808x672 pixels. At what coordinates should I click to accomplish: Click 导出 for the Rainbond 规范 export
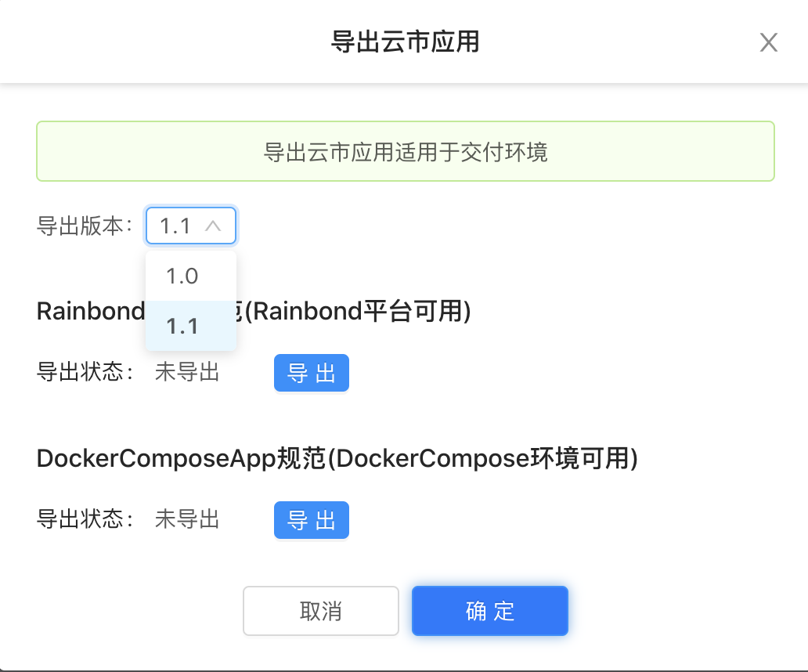(311, 373)
